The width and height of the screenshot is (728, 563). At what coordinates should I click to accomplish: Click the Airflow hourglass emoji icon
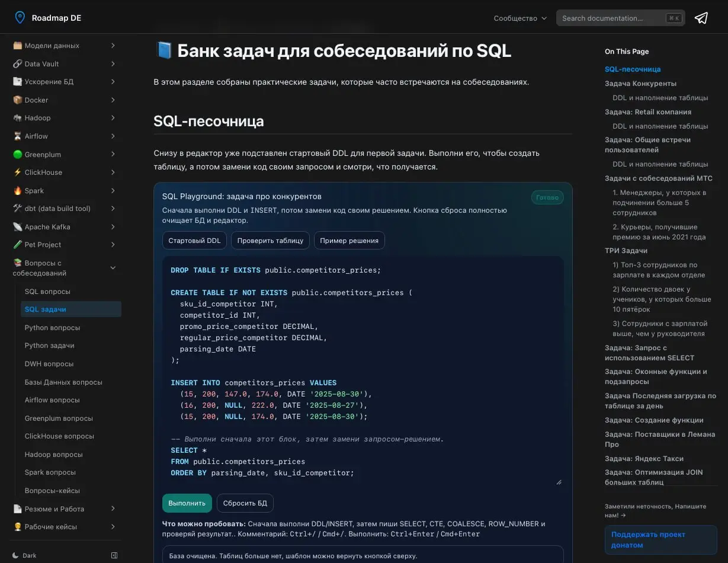(x=18, y=136)
